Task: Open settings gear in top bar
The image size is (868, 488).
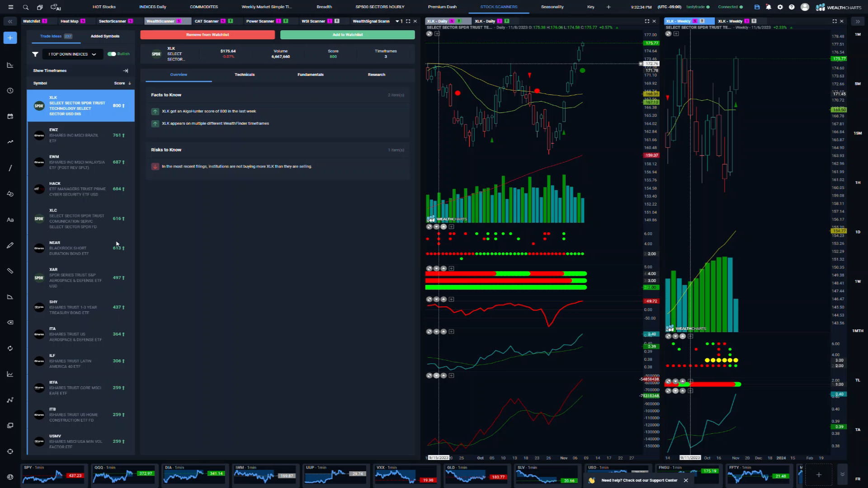Action: (x=780, y=7)
